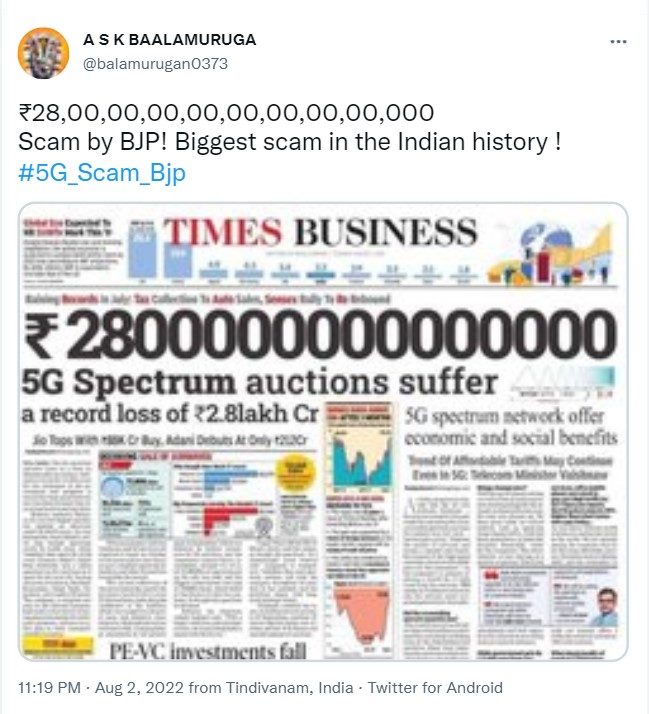The width and height of the screenshot is (649, 714).
Task: Open the tweet's three-dot more options menu
Action: (618, 41)
